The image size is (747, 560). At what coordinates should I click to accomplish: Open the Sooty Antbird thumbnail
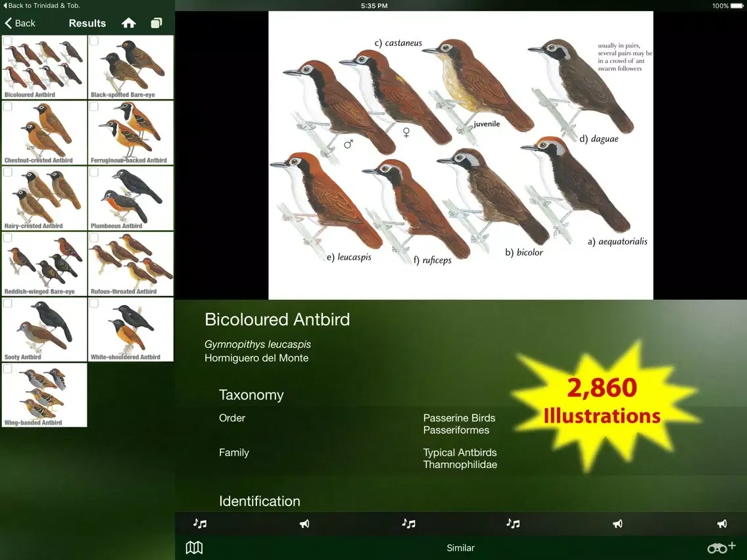point(44,329)
